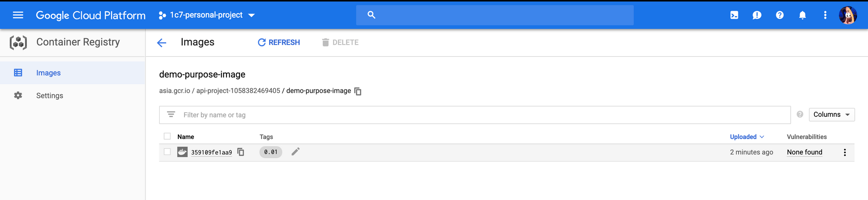The width and height of the screenshot is (868, 200).
Task: Activate Cloud Shell terminal icon
Action: [734, 15]
